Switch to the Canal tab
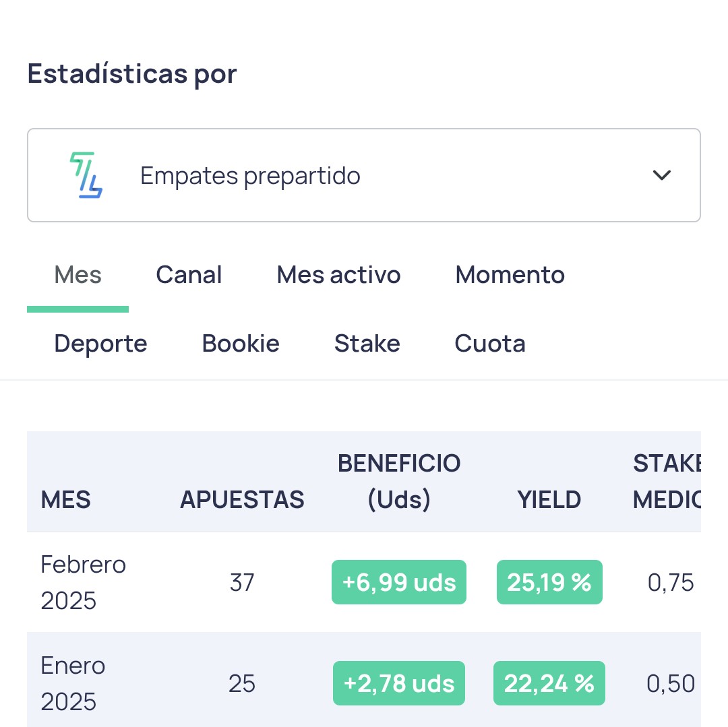The height and width of the screenshot is (727, 728). (x=189, y=275)
